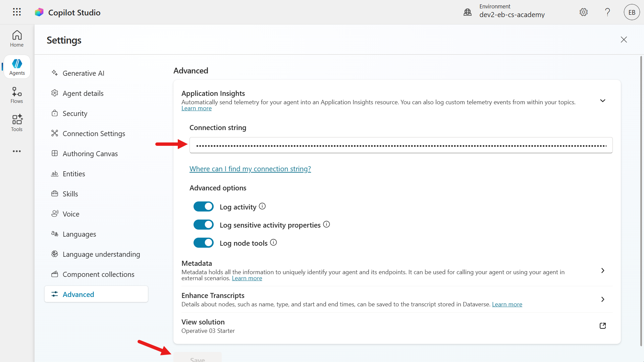644x362 pixels.
Task: Turn off Log sensitive activity properties
Action: pyautogui.click(x=203, y=225)
